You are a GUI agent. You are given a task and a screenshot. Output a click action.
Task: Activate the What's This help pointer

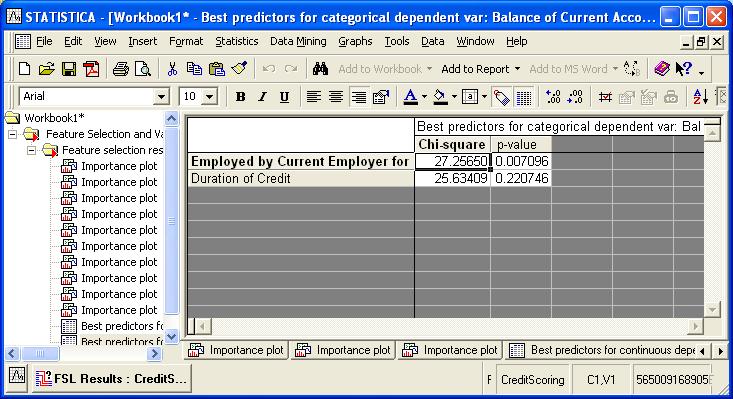pos(683,69)
